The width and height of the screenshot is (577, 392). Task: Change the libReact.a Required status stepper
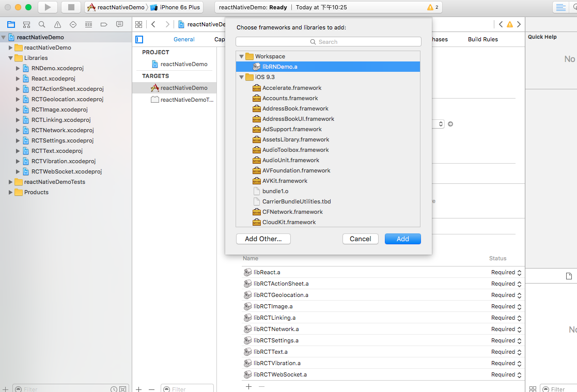pos(519,272)
